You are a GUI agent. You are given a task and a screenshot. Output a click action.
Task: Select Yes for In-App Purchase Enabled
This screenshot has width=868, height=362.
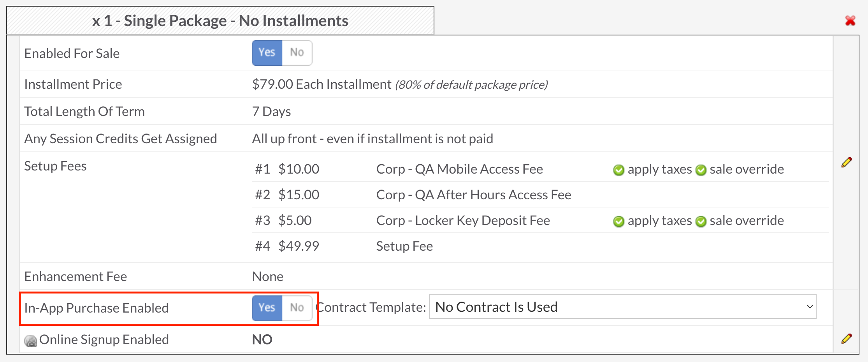pyautogui.click(x=267, y=308)
